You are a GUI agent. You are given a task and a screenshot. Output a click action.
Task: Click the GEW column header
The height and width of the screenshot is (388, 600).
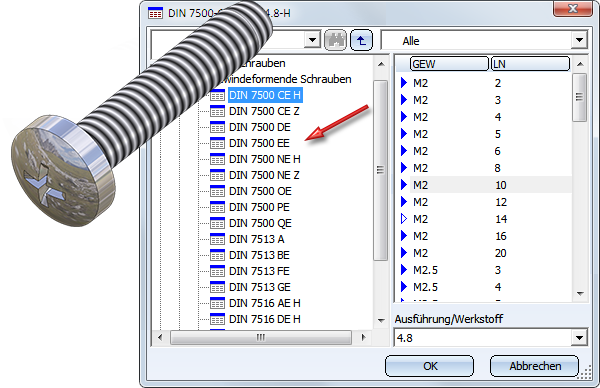[449, 64]
